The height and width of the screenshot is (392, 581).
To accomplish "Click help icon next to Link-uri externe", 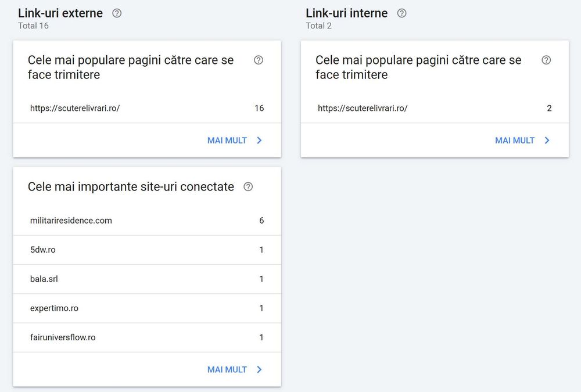I will click(x=117, y=13).
